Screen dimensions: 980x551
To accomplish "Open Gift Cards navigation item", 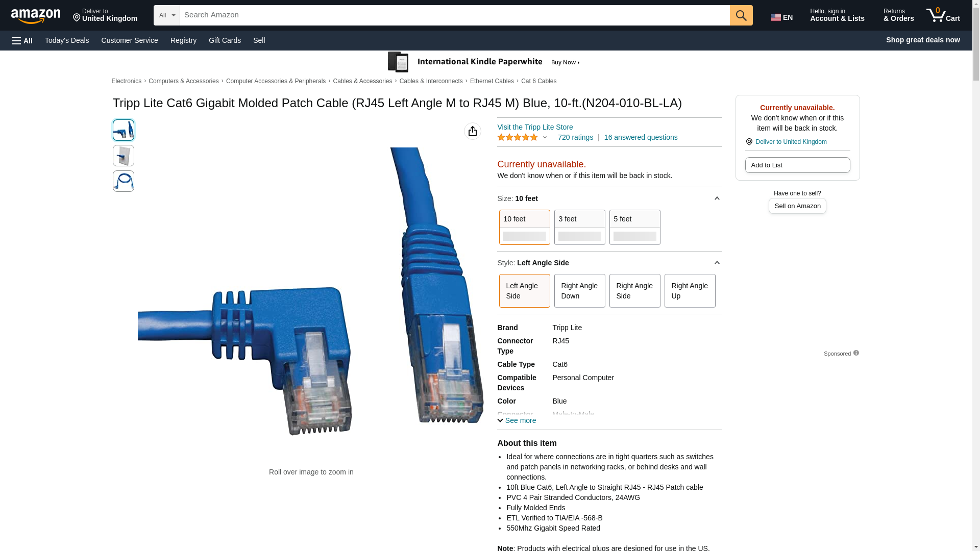I will pos(225,40).
